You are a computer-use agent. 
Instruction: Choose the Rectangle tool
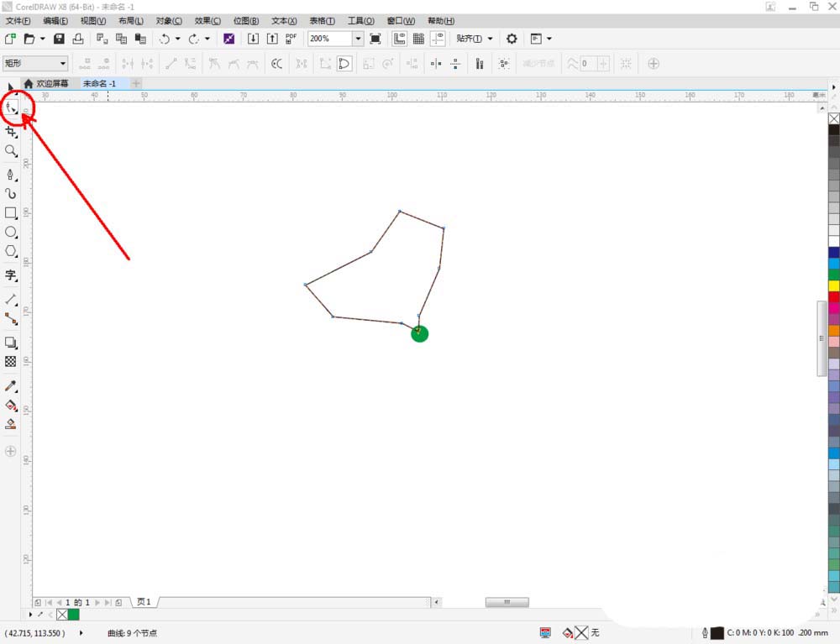[11, 213]
